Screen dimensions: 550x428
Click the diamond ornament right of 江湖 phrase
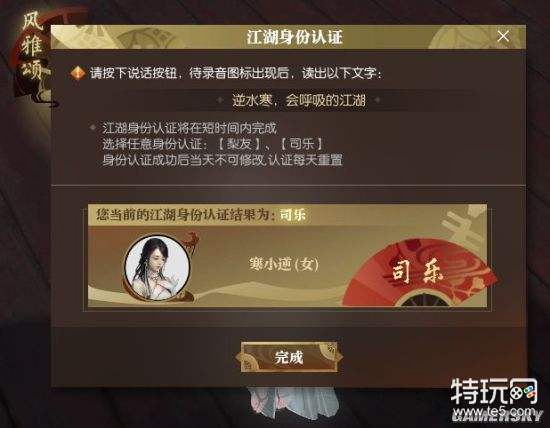click(x=377, y=100)
